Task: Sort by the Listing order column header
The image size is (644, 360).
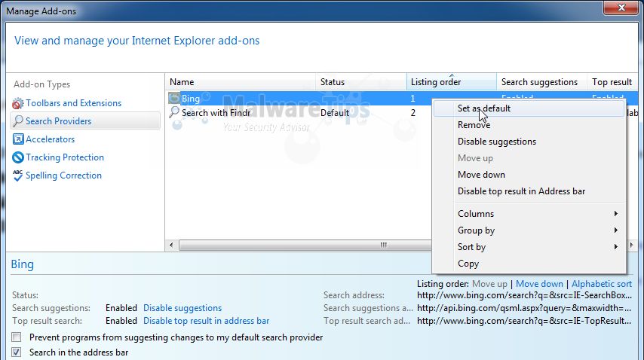Action: [x=452, y=82]
